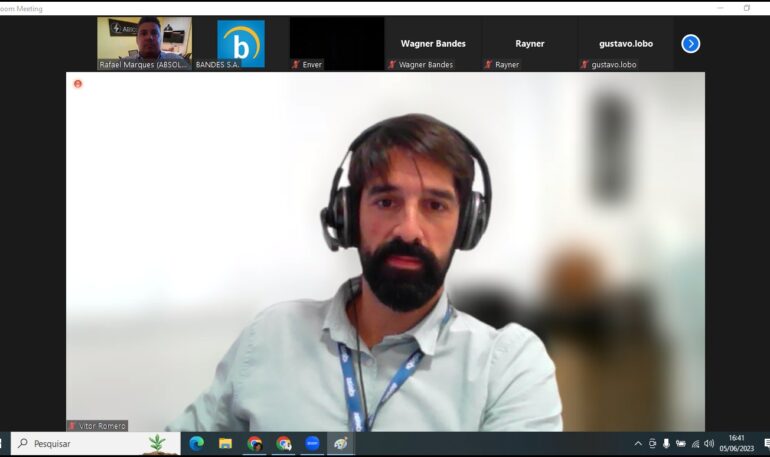Open the notification center icon
Image resolution: width=770 pixels, height=457 pixels.
(x=766, y=443)
